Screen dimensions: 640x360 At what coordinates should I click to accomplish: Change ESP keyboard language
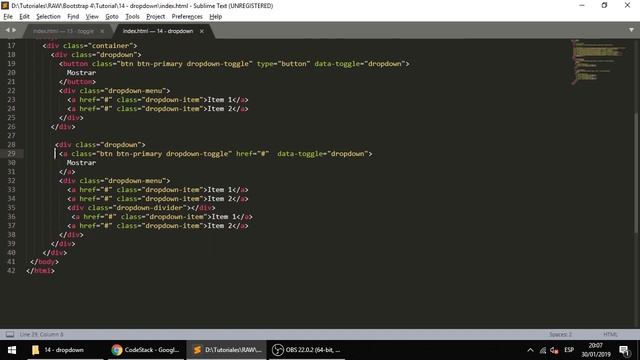[569, 350]
